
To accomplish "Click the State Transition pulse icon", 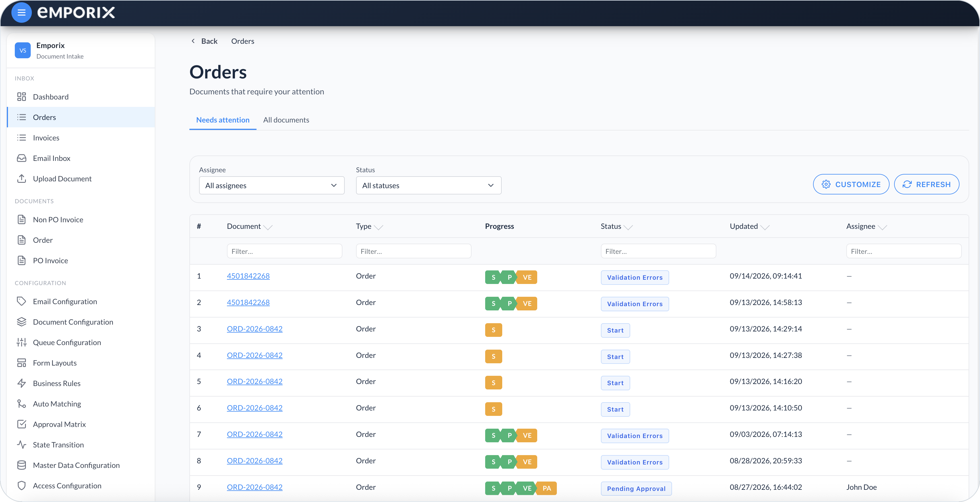I will (22, 445).
